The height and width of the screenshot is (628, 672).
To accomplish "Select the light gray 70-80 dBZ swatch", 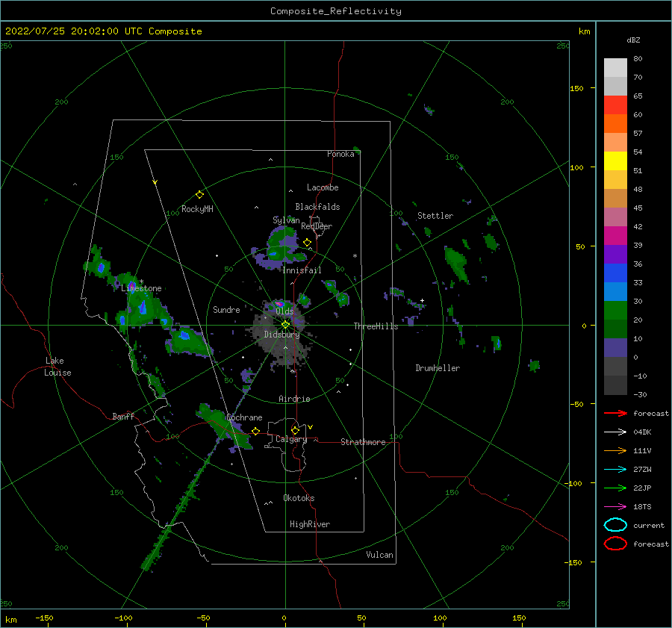I will click(x=615, y=68).
